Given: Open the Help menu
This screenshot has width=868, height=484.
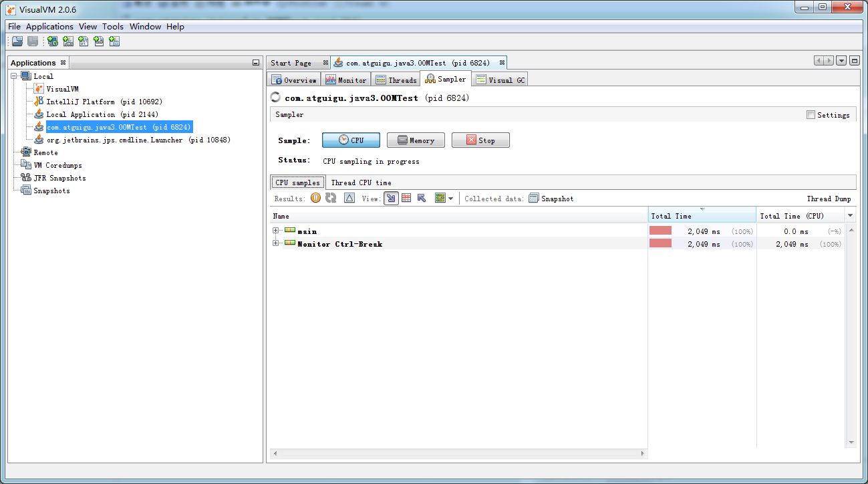Looking at the screenshot, I should coord(175,27).
